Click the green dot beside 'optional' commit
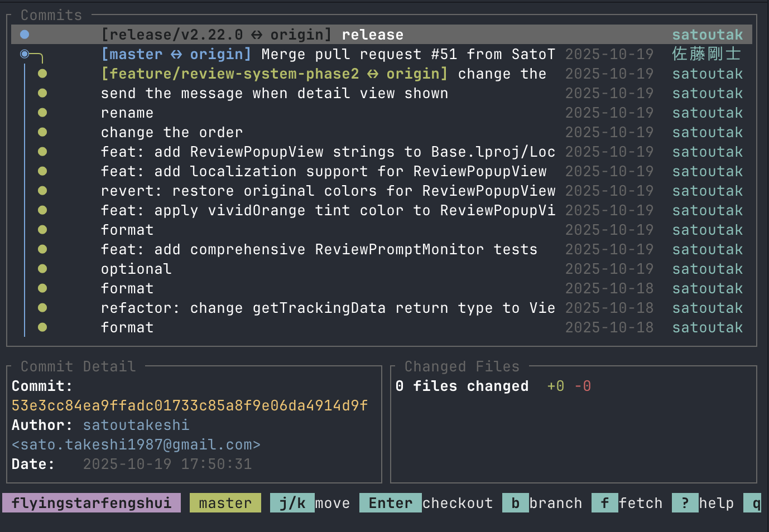This screenshot has width=769, height=532. click(42, 269)
